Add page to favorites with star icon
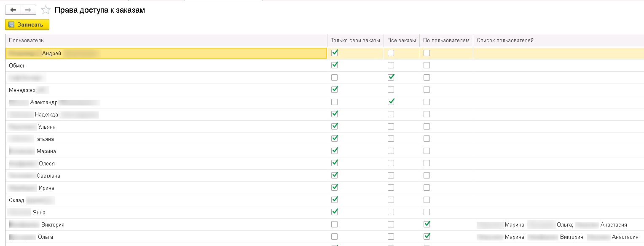Viewport: 644px width, 246px height. coord(46,10)
